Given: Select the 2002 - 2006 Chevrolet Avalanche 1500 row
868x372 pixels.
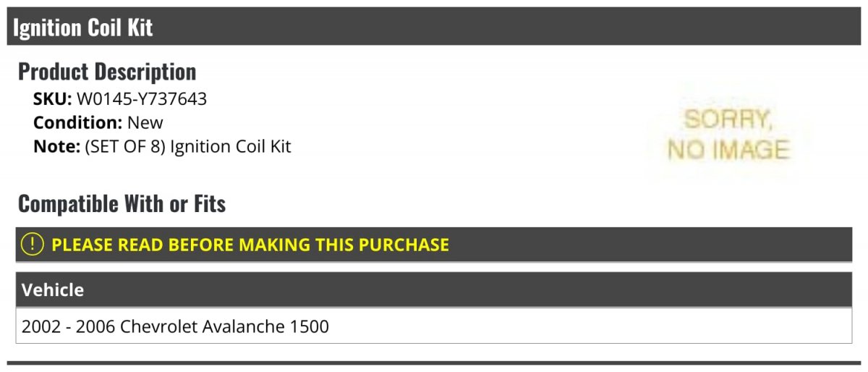Looking at the screenshot, I should [x=434, y=326].
